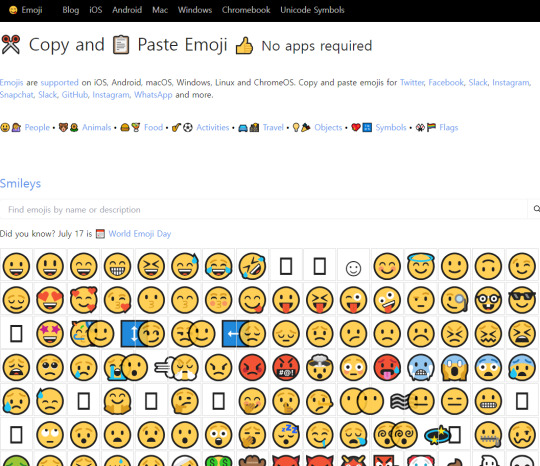Viewport: 540px width, 466px height.
Task: Open the Windows navigation item
Action: click(195, 10)
